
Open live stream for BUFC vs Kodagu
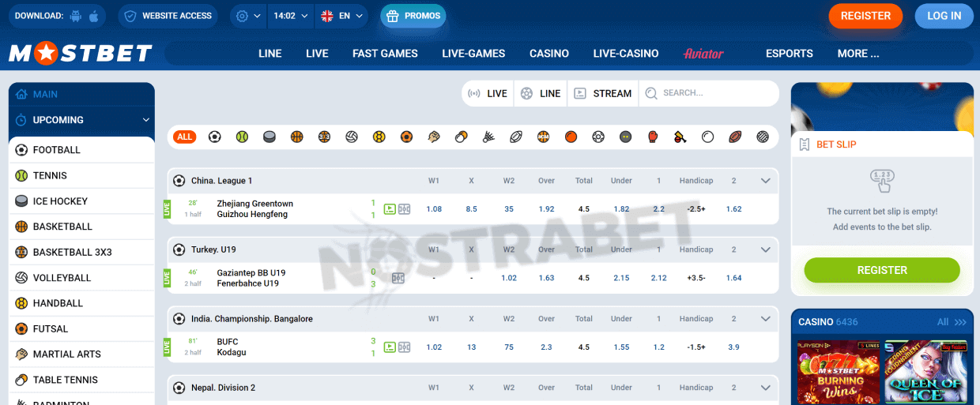coord(390,347)
